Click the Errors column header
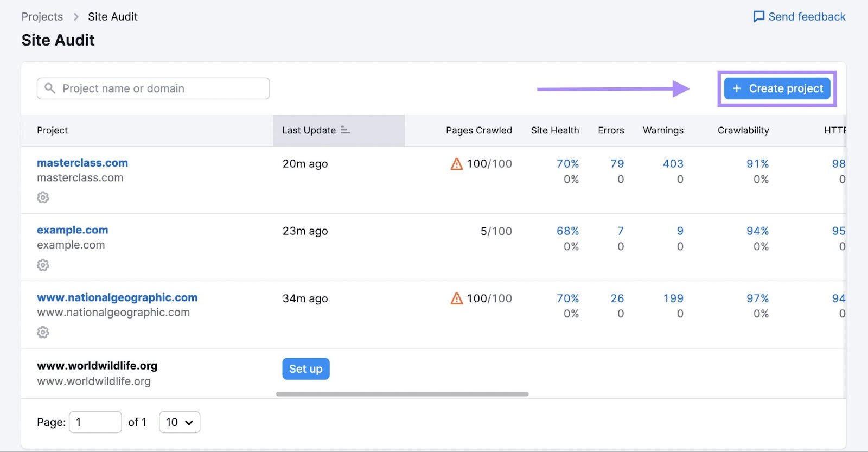The height and width of the screenshot is (452, 868). [x=611, y=130]
